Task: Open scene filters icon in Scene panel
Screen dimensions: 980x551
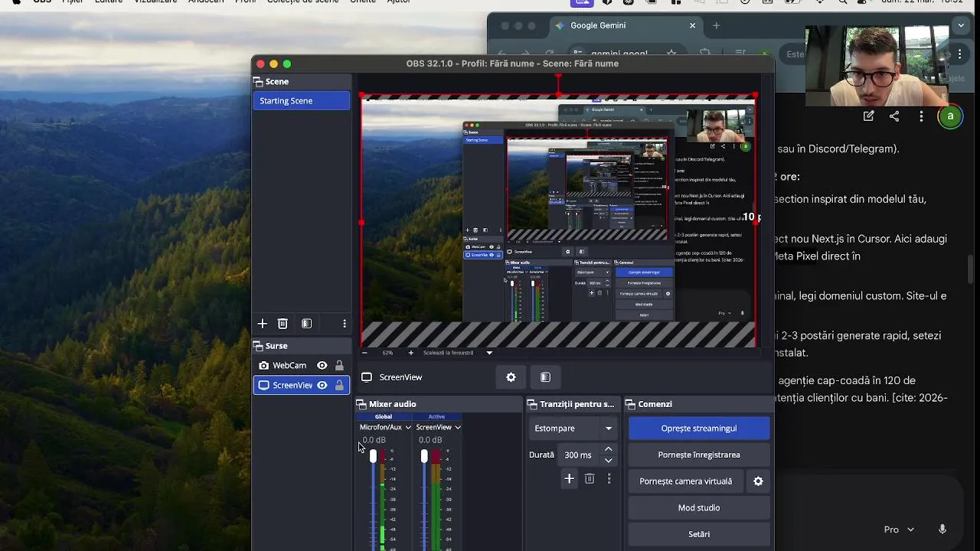Action: coord(306,324)
